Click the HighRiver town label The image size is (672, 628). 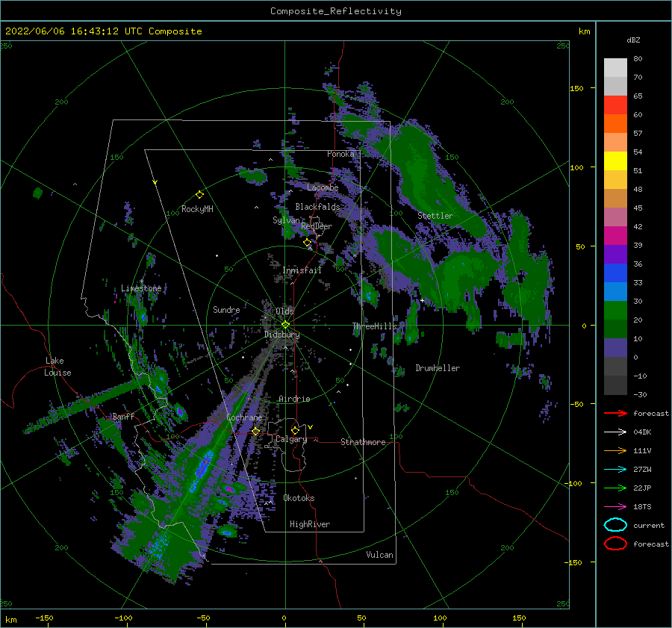point(310,524)
